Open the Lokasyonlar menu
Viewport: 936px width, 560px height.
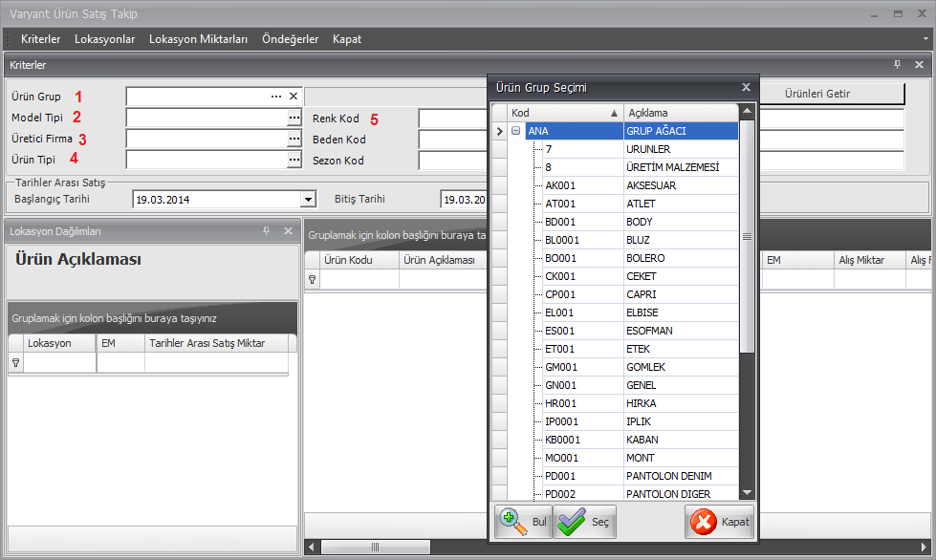tap(104, 39)
